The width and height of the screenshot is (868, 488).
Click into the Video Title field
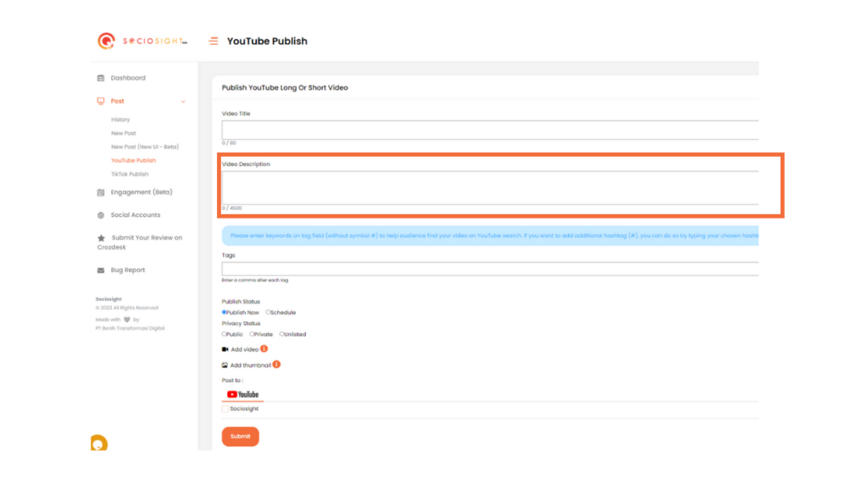pyautogui.click(x=490, y=130)
